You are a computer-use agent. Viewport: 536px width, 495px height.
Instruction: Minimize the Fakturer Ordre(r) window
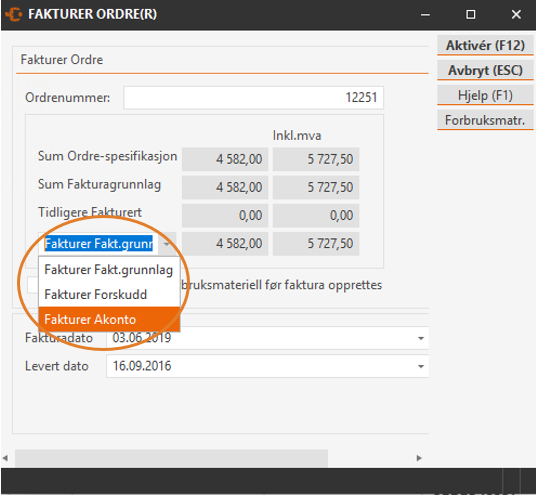pyautogui.click(x=425, y=15)
